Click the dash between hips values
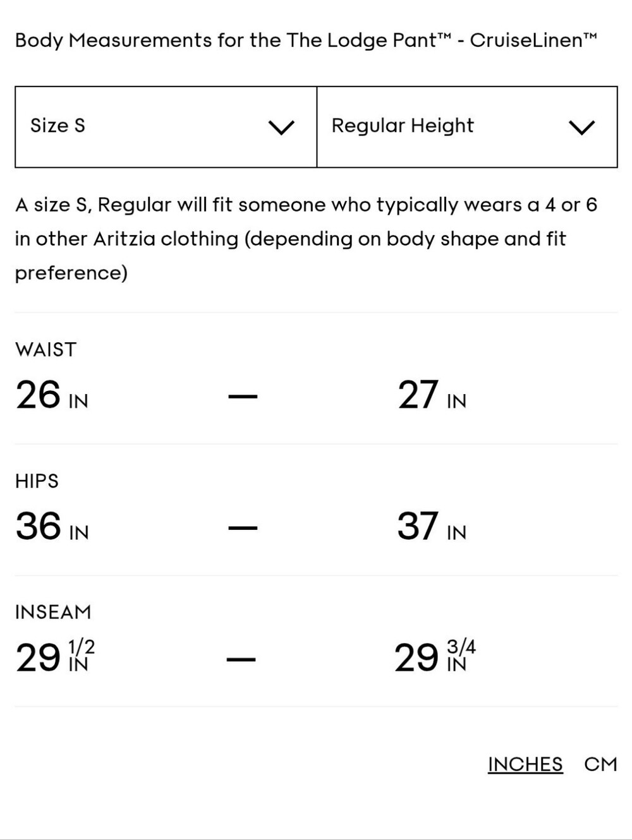The height and width of the screenshot is (840, 632). pyautogui.click(x=243, y=528)
